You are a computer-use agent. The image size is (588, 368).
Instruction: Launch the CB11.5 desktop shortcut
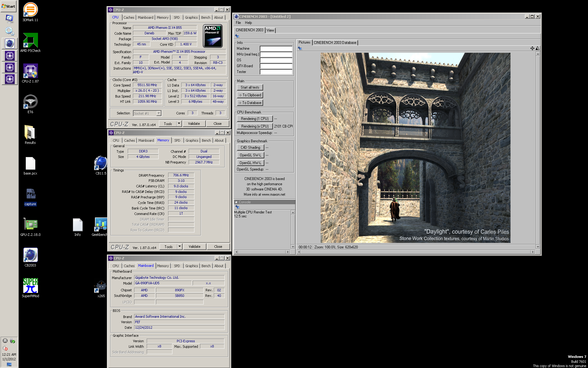click(101, 166)
